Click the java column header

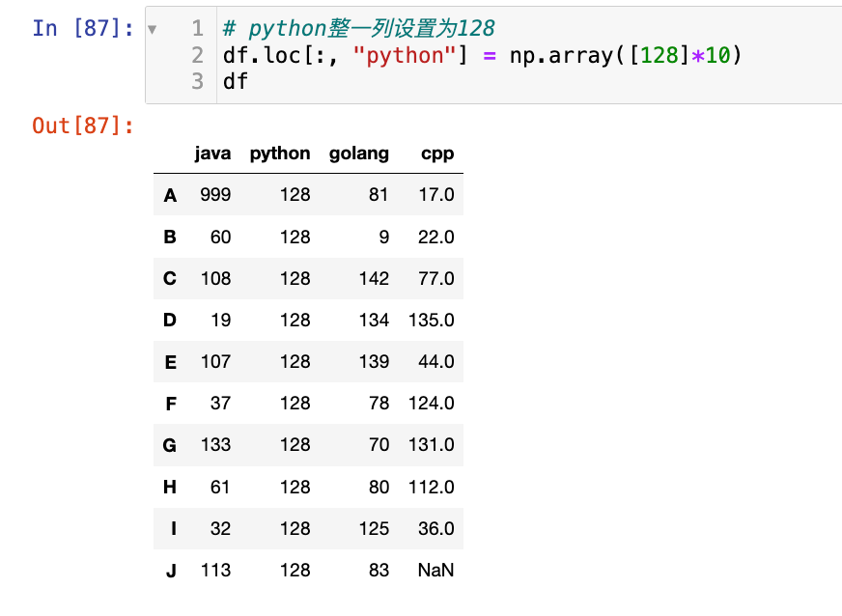point(212,154)
